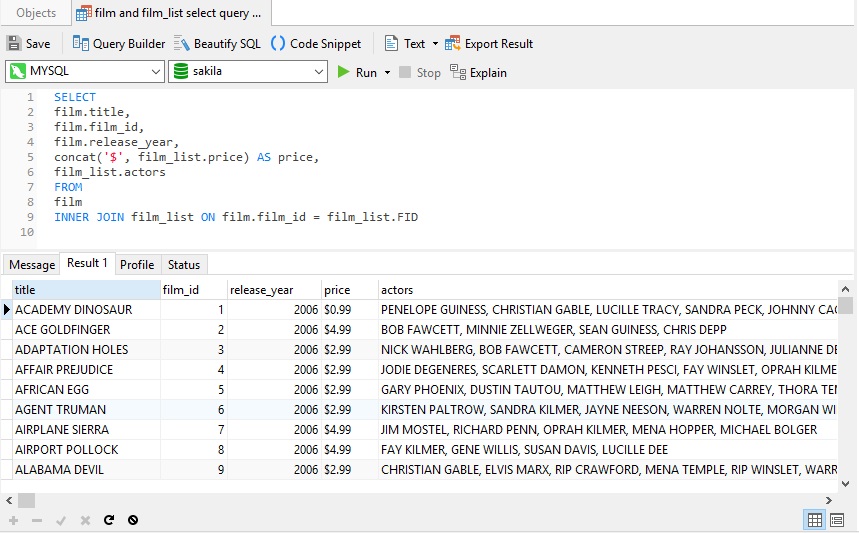This screenshot has height=533, width=859.
Task: Open the Code Snippet panel
Action: [x=316, y=44]
